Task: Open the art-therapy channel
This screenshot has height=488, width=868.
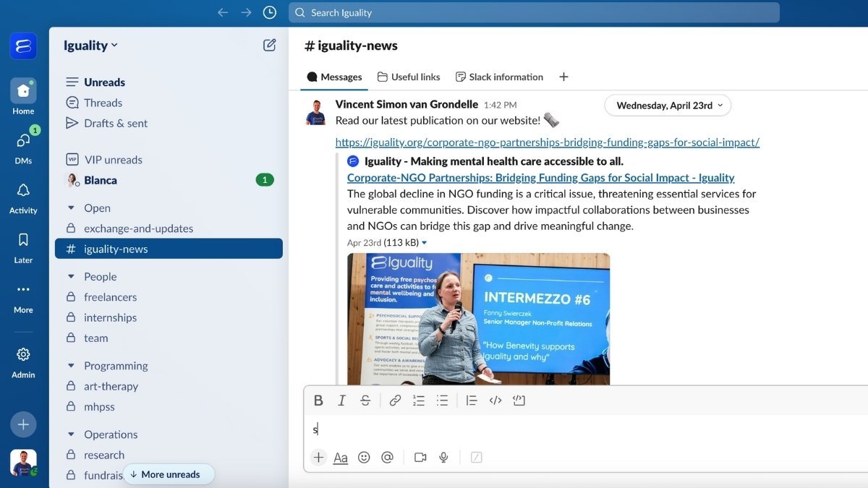Action: click(x=169, y=386)
